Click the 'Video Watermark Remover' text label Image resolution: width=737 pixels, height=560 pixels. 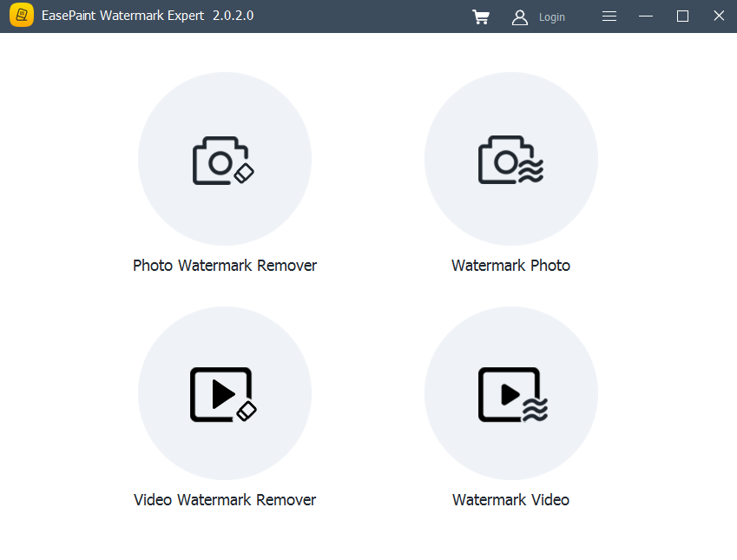tap(224, 499)
